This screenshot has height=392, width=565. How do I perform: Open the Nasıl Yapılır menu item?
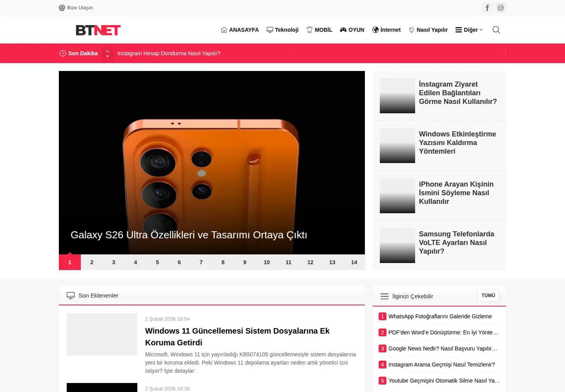(428, 30)
